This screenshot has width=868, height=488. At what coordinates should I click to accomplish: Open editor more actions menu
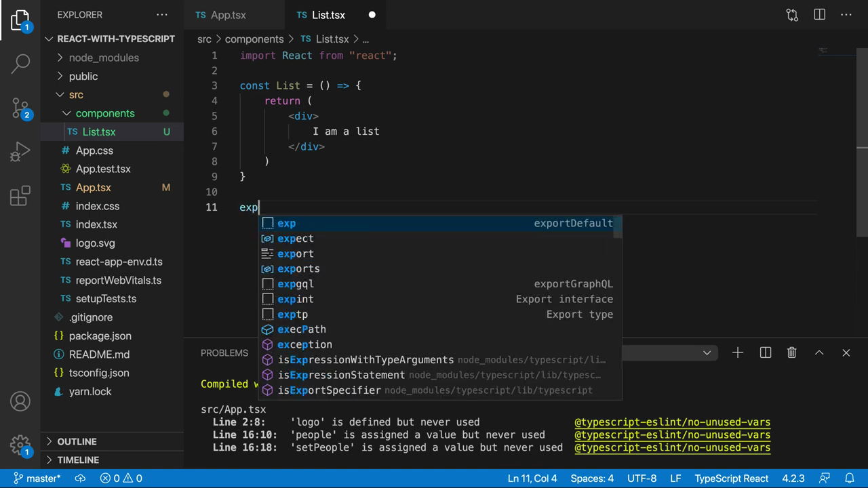[846, 14]
